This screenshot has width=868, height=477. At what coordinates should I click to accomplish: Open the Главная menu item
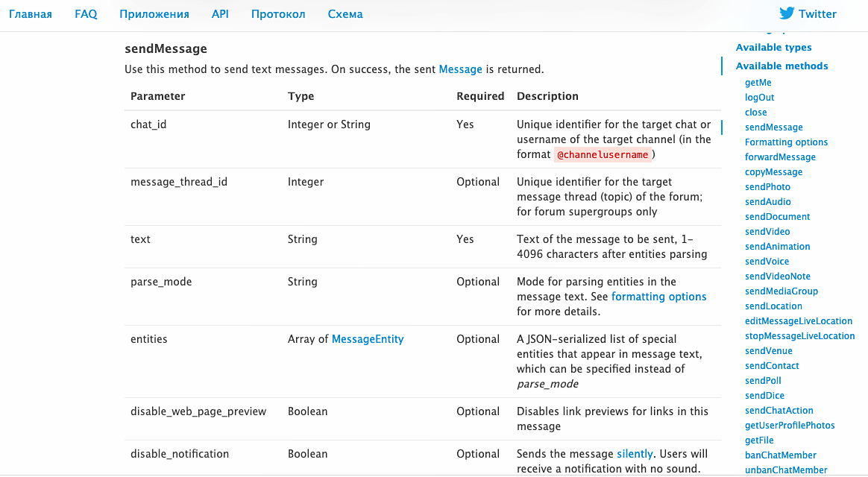coord(31,13)
